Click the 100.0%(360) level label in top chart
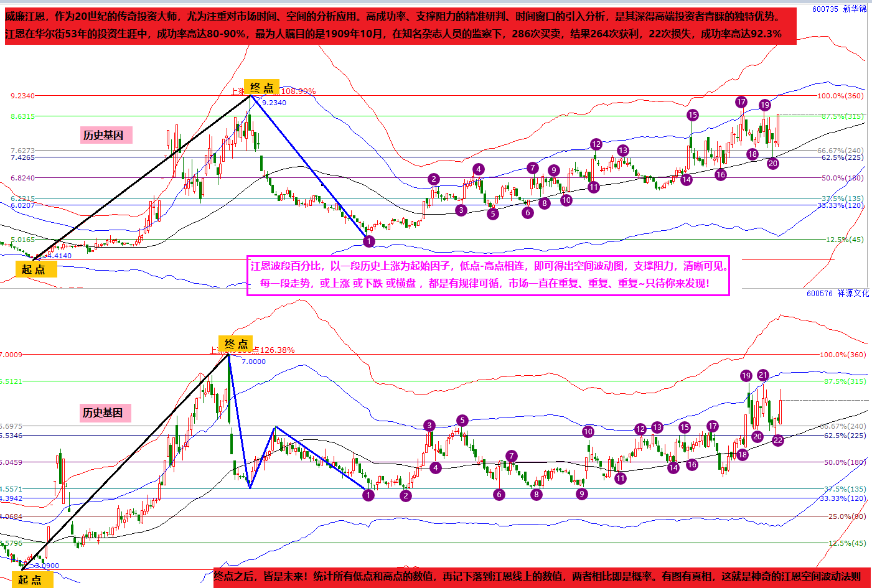Viewport: 872px width, 588px height. click(x=840, y=96)
